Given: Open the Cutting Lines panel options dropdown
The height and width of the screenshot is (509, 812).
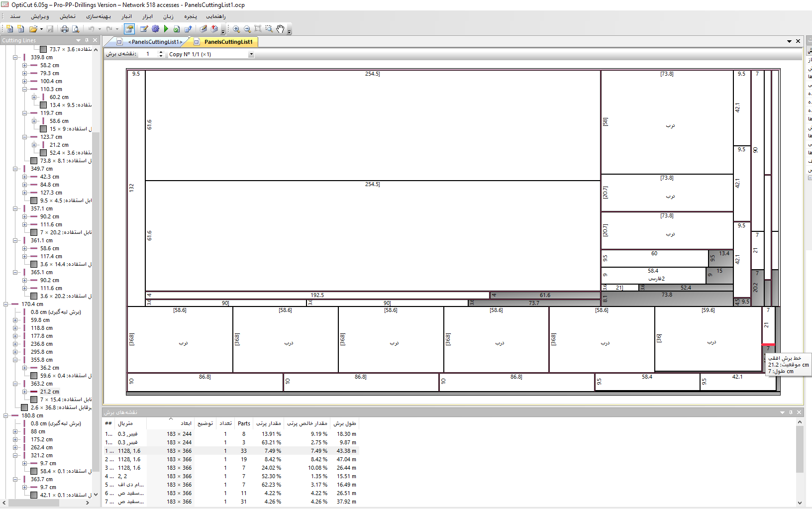Looking at the screenshot, I should click(x=78, y=40).
